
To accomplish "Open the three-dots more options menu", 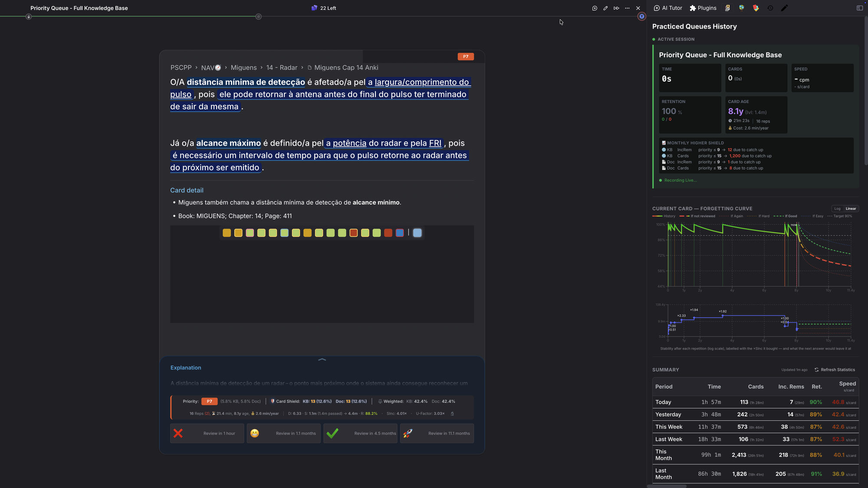I will [627, 8].
